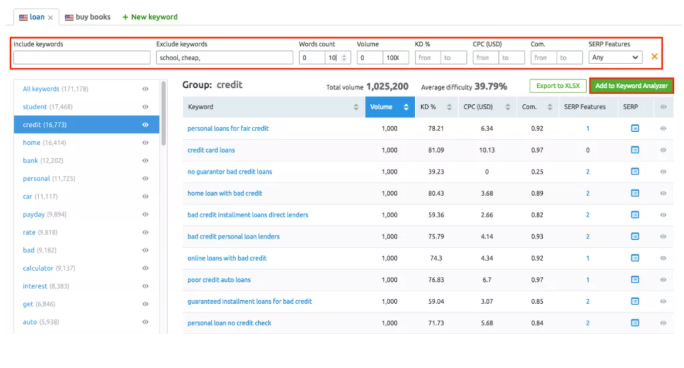The image size is (684, 368).
Task: Open SERP snapshot for credit card loans
Action: tap(635, 150)
